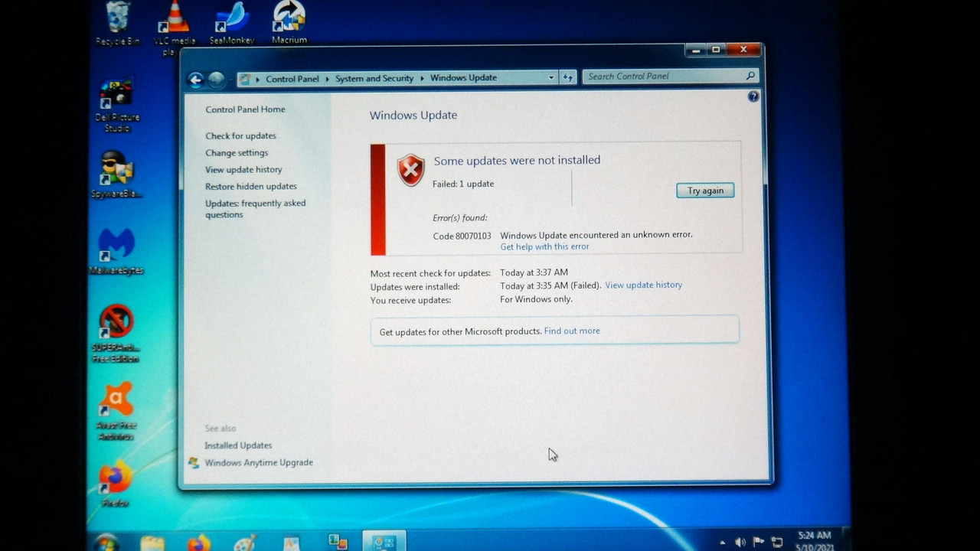The width and height of the screenshot is (980, 551).
Task: Open Firefox desktop shortcut
Action: tap(115, 485)
